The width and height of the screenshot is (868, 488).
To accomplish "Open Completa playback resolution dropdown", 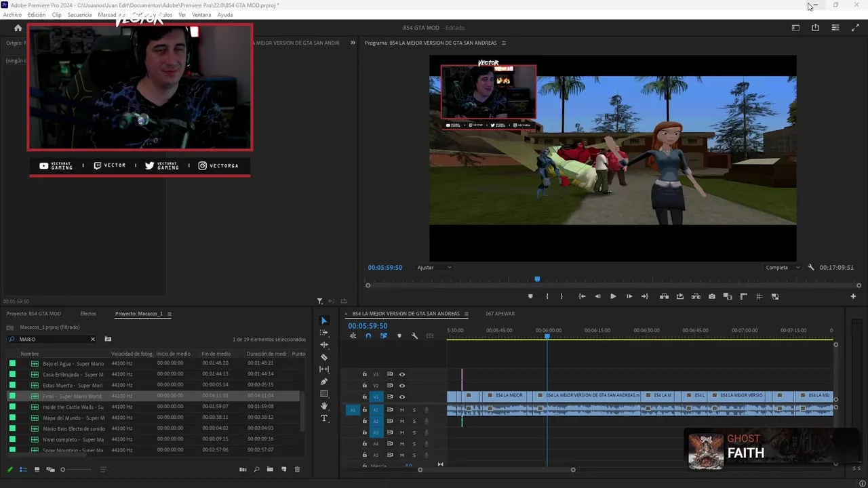I will [x=783, y=268].
